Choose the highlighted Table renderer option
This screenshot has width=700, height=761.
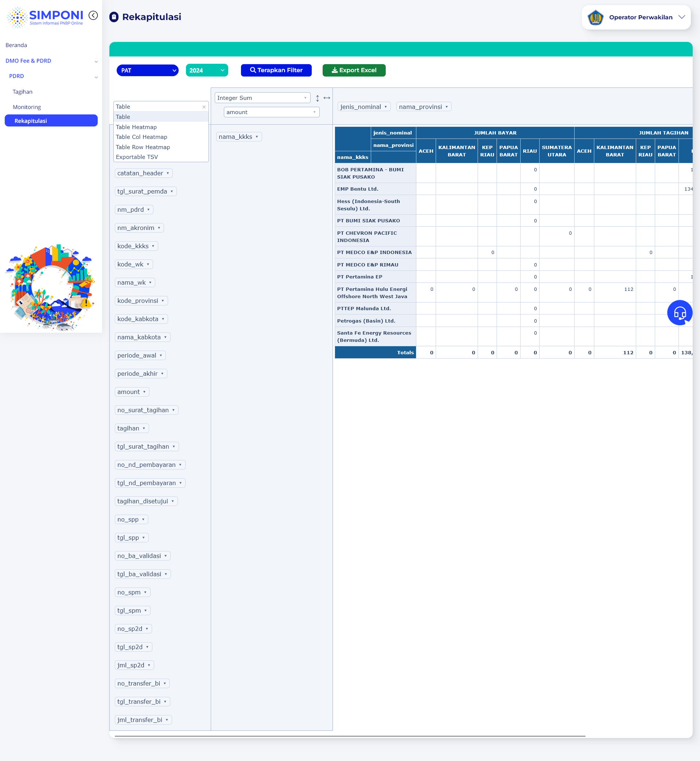[x=161, y=117]
